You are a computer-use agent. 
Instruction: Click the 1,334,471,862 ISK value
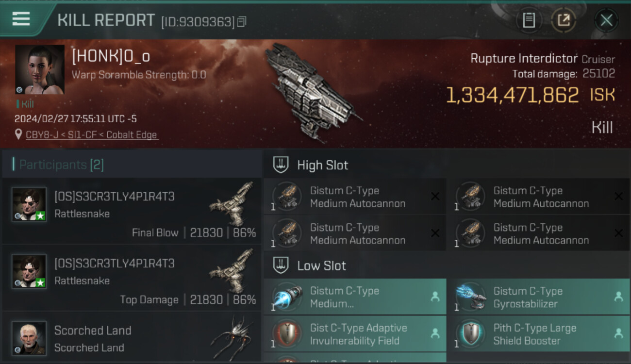click(530, 95)
